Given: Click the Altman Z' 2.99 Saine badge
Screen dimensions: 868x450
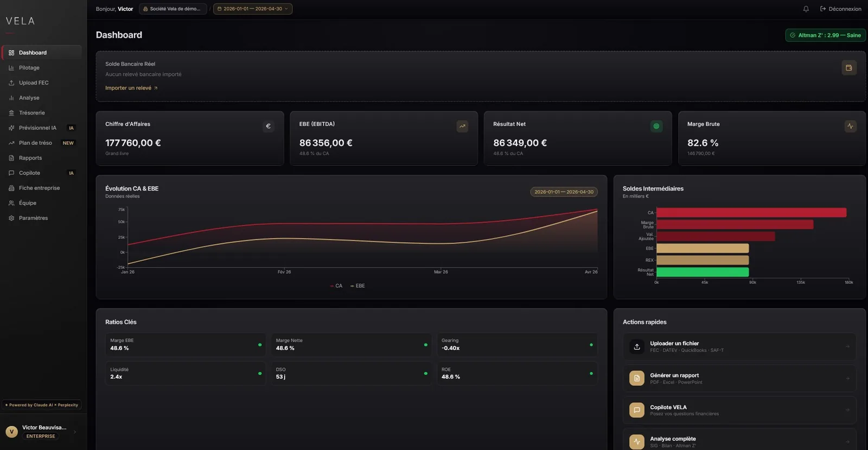Looking at the screenshot, I should pos(825,35).
